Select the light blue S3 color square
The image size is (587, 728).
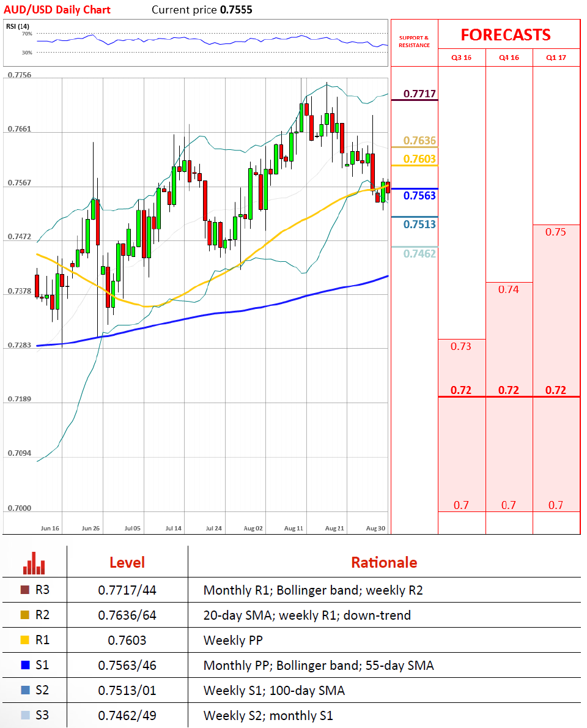pyautogui.click(x=25, y=716)
